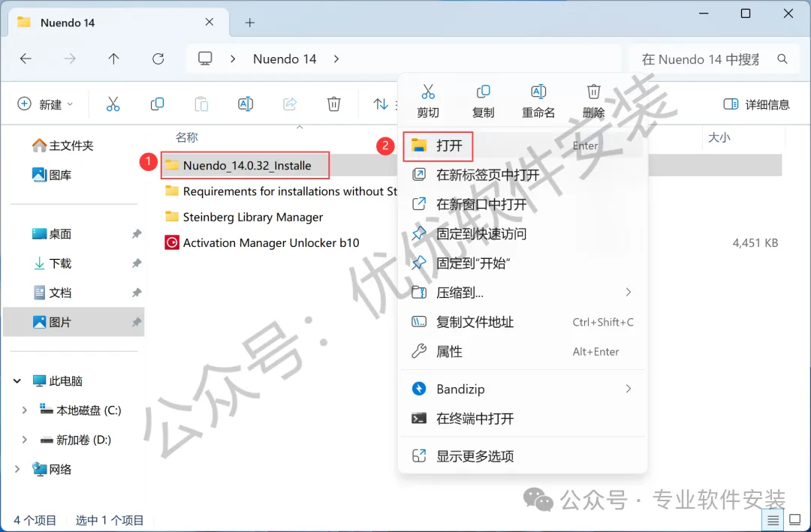811x532 pixels.
Task: Click the toolbar Share icon
Action: [290, 104]
